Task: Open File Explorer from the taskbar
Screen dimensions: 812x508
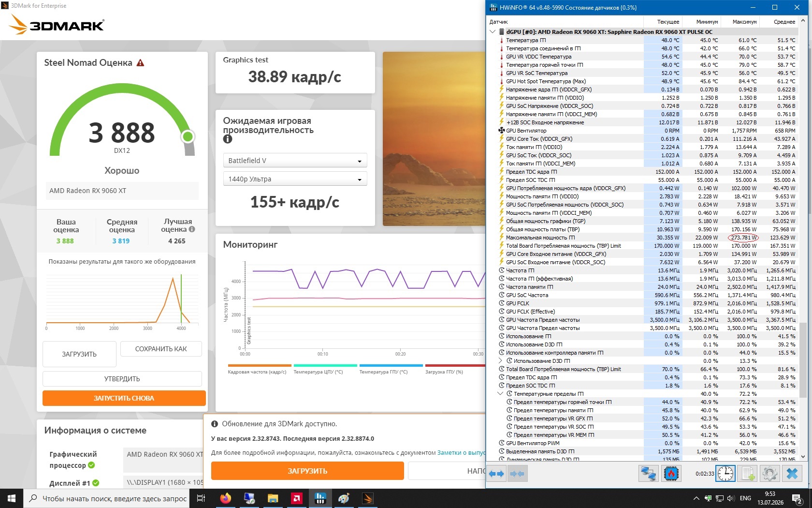Action: click(x=273, y=498)
